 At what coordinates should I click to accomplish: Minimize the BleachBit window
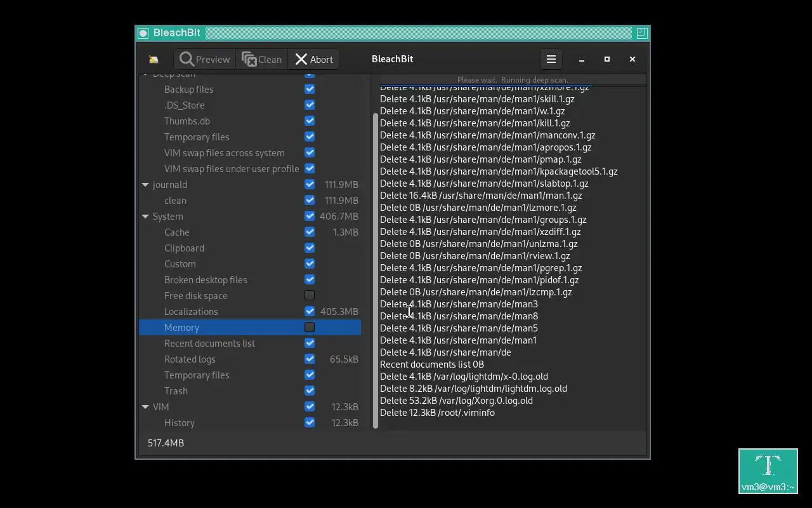pos(582,59)
